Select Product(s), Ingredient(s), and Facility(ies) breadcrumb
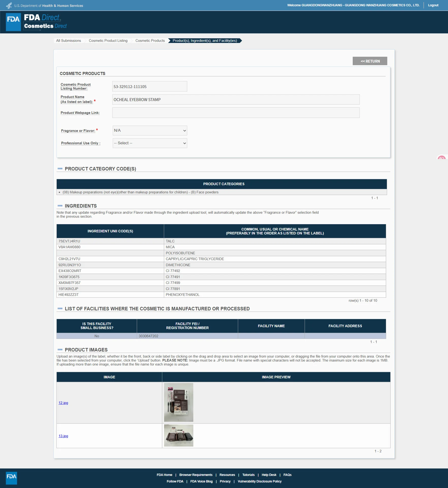This screenshot has height=488, width=448. click(x=205, y=41)
